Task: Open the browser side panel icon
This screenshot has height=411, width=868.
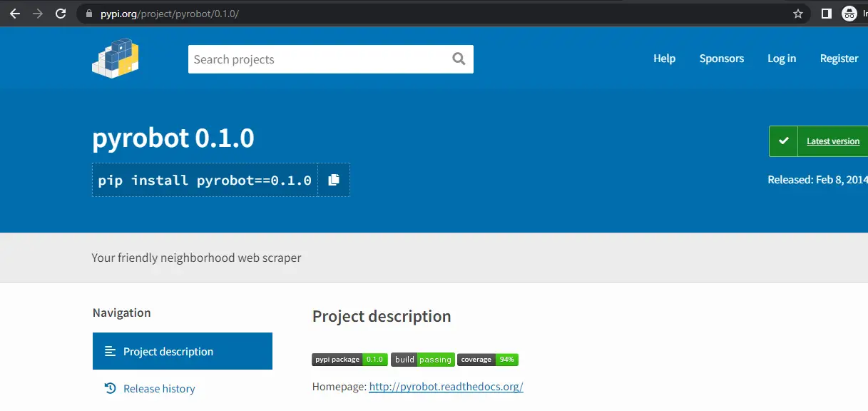Action: click(827, 14)
